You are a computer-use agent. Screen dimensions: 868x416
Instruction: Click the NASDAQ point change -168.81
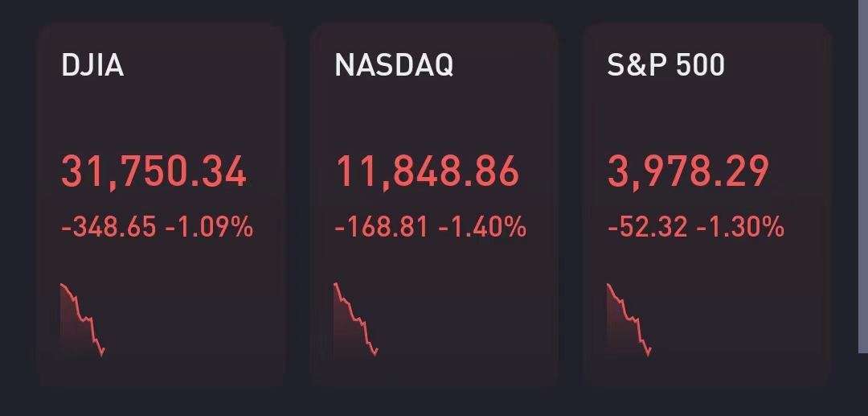click(x=382, y=228)
